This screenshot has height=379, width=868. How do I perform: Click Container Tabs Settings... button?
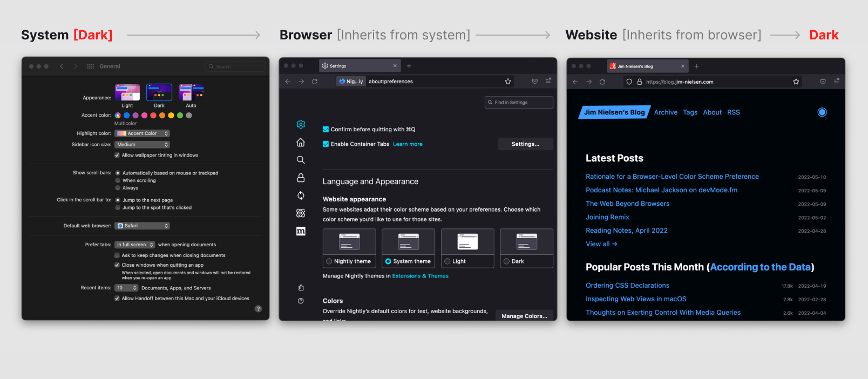pos(525,144)
